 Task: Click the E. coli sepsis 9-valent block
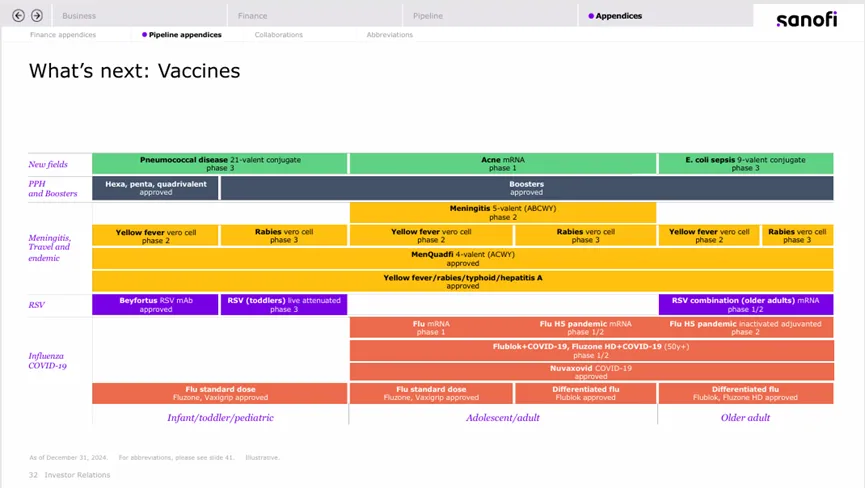coord(745,163)
